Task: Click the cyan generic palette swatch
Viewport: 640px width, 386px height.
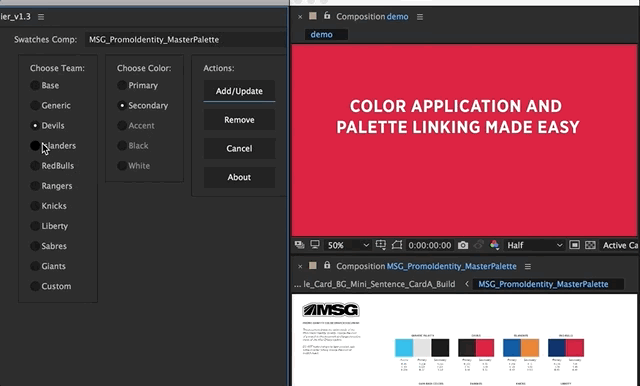Action: tap(404, 348)
